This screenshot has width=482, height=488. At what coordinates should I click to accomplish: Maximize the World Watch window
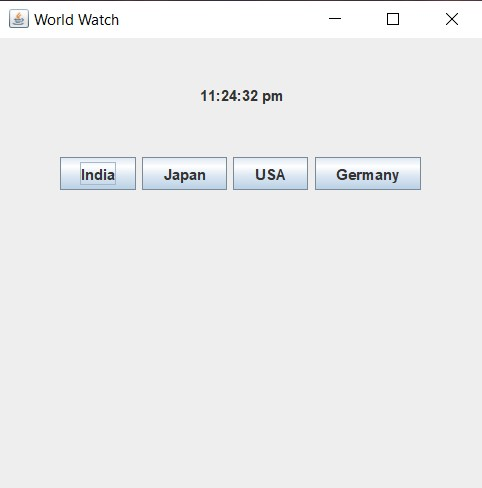point(393,19)
